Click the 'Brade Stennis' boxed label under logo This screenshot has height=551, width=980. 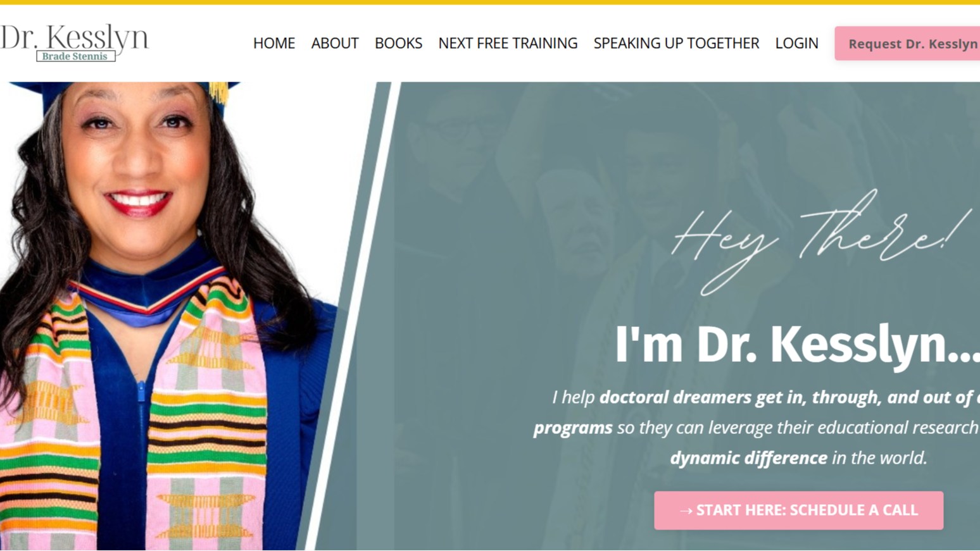(x=75, y=56)
